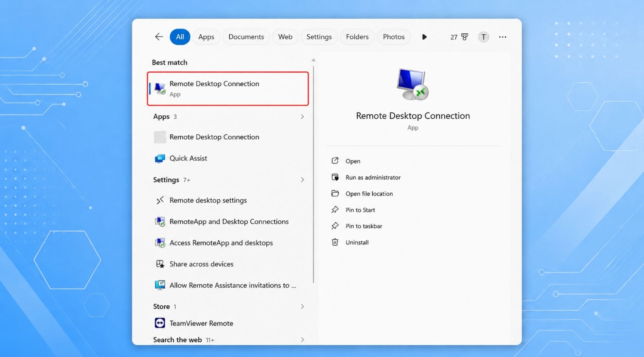The width and height of the screenshot is (644, 357).
Task: Open the rewards trophy icon showing 27
Action: [x=464, y=37]
